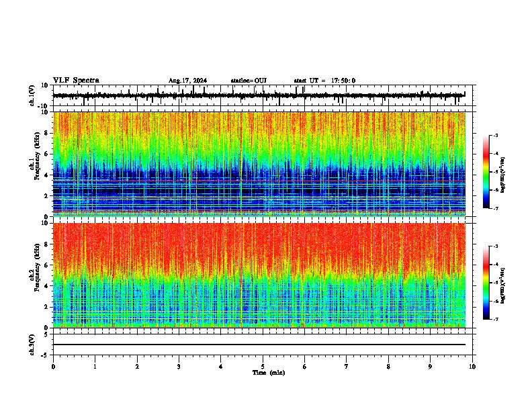Click the ch.3 flat voltage trace panel
532x411 pixels.
pos(263,345)
